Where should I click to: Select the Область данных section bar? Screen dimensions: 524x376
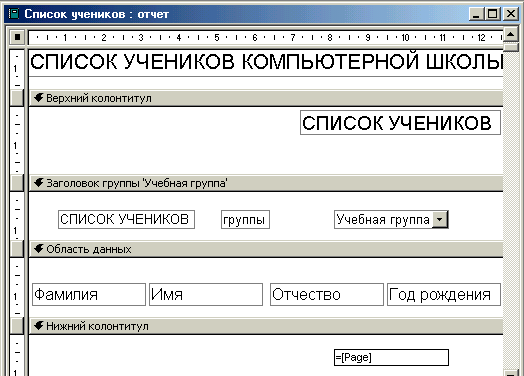[266, 249]
